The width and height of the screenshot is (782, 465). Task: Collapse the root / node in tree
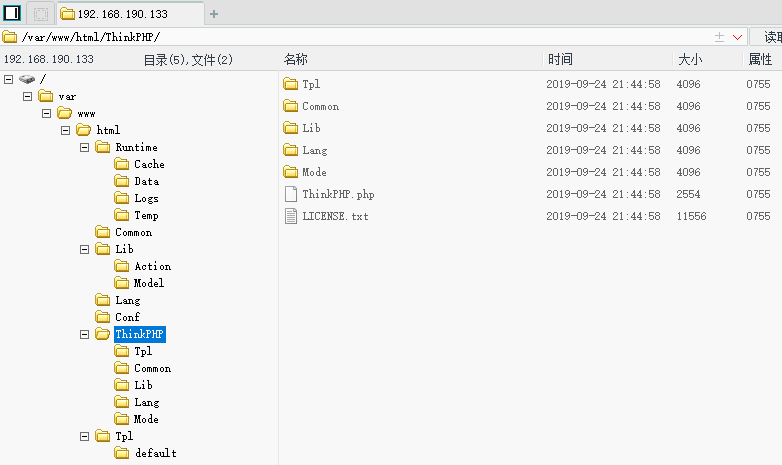[x=8, y=79]
